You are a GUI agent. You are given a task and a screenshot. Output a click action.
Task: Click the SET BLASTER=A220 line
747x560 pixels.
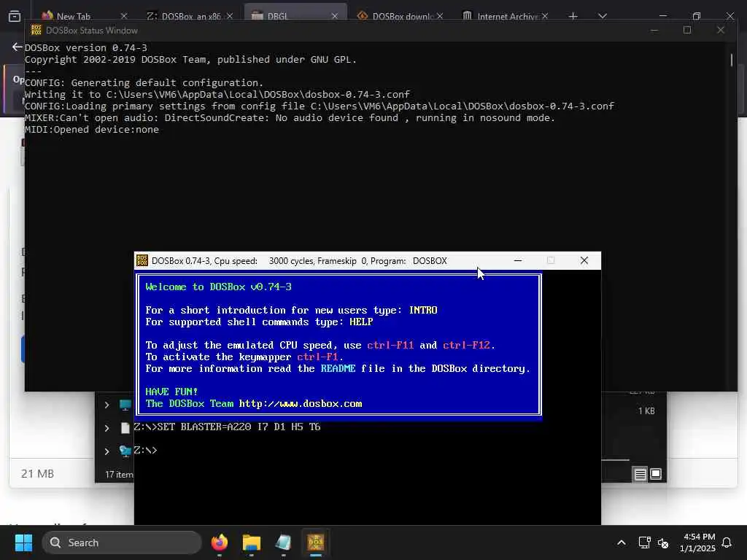point(228,427)
